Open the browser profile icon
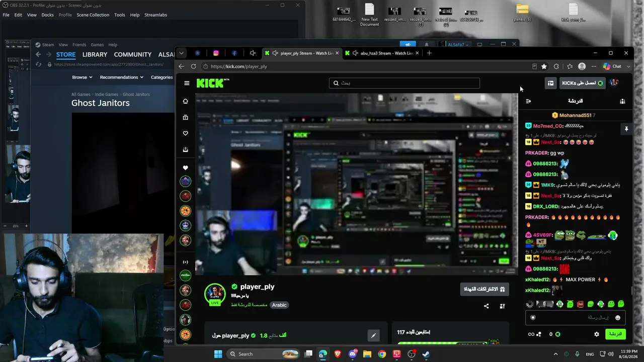This screenshot has width=644, height=362. (x=582, y=66)
